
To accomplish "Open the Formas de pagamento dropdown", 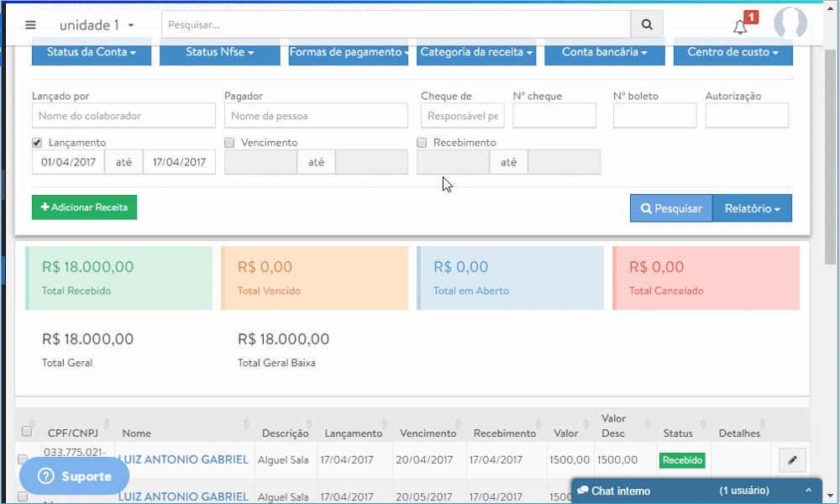I will [x=348, y=52].
